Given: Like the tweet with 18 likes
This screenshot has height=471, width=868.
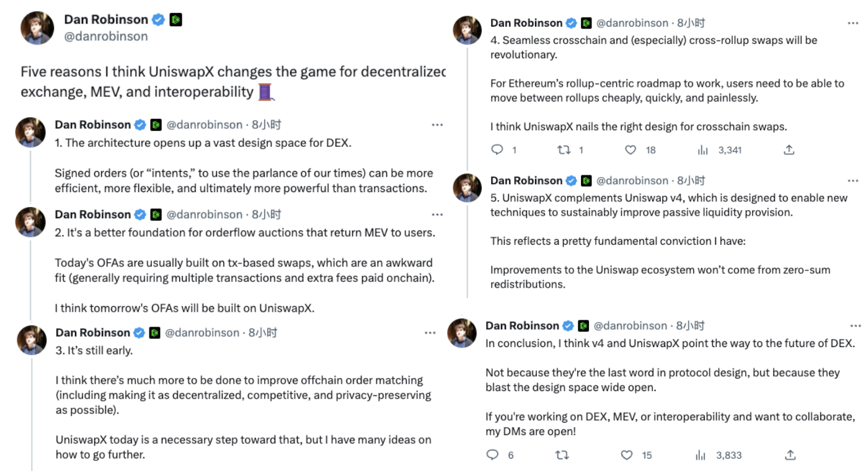Looking at the screenshot, I should point(631,150).
